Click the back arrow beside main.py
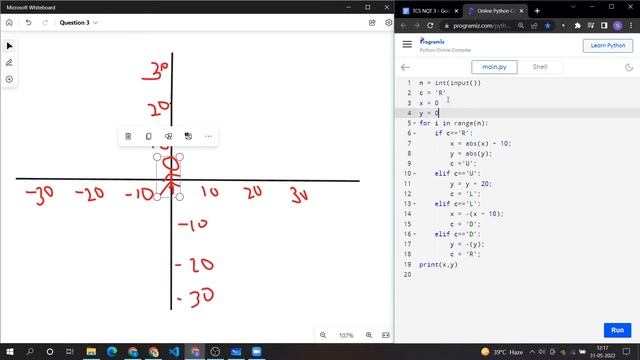Screen dimensions: 640x360 405,67
